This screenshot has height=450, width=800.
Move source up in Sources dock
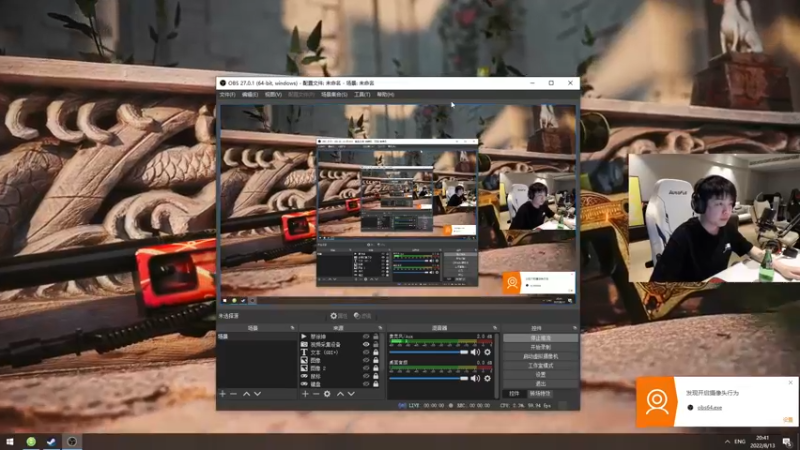(340, 394)
